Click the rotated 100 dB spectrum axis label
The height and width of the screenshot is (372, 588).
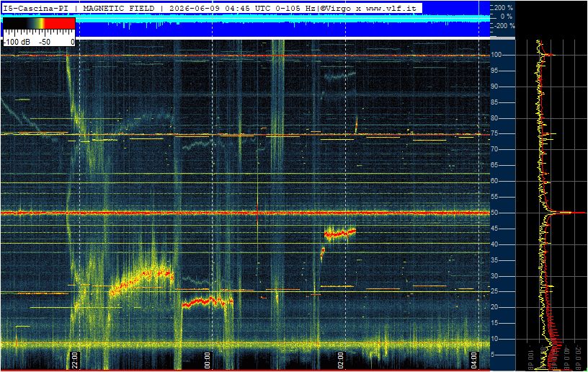[x=530, y=358]
